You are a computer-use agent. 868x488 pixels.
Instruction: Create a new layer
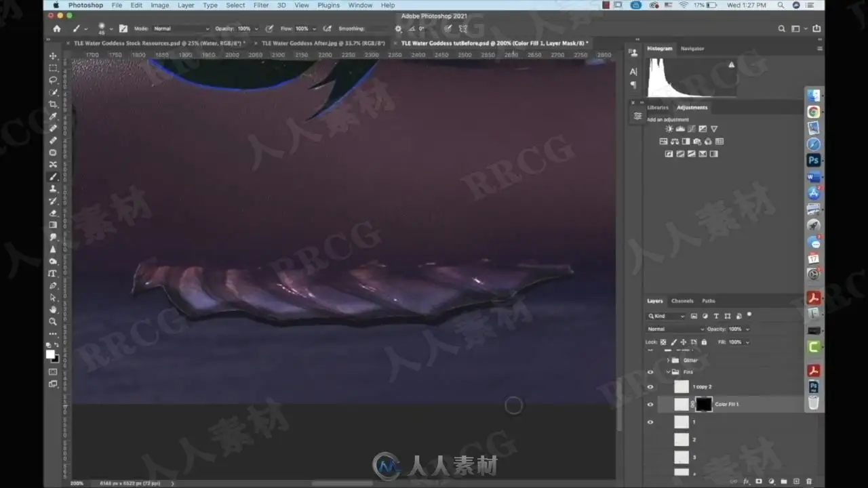[x=797, y=481]
